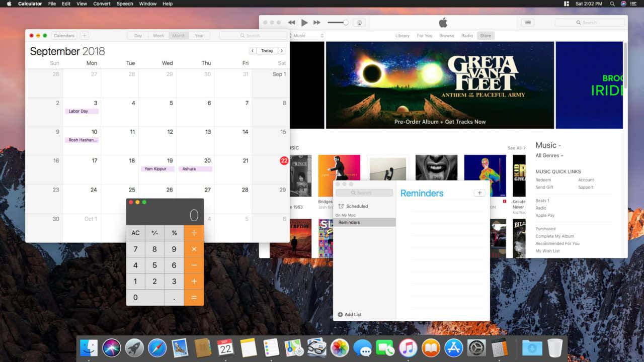Open Safari compass icon in Dock
Viewport: 644px width, 362px height.
(x=157, y=348)
